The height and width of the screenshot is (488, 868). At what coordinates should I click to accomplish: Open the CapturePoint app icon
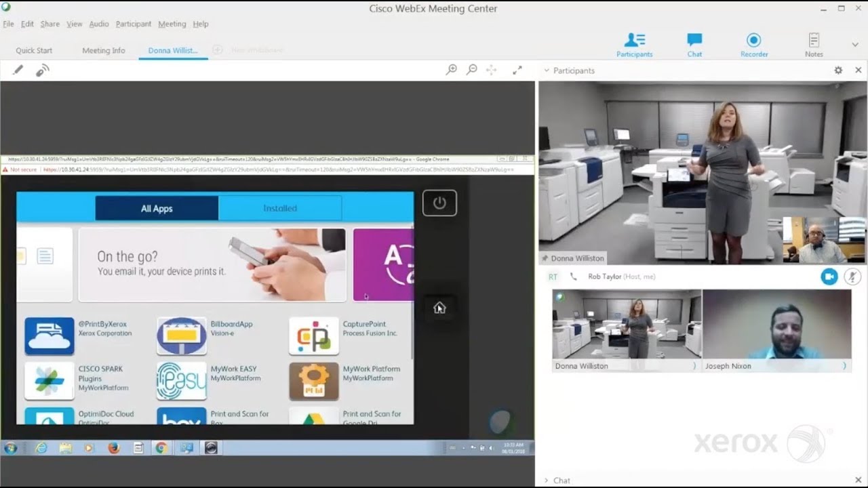(314, 336)
